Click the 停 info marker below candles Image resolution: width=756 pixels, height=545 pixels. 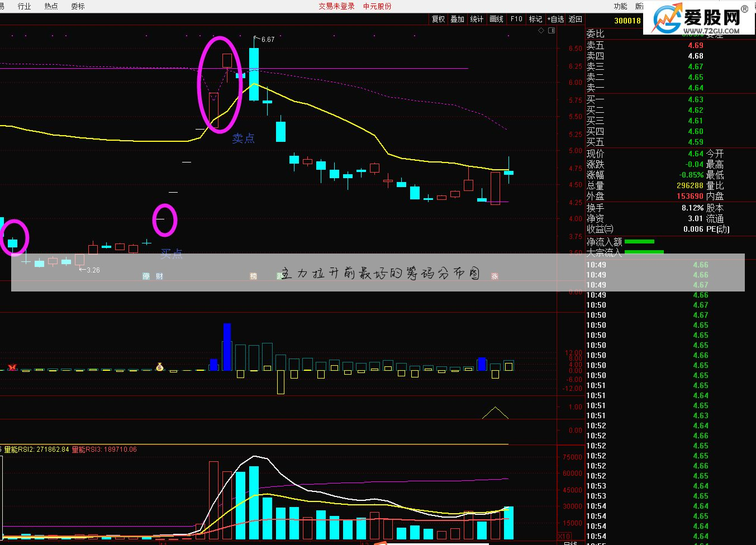click(146, 276)
